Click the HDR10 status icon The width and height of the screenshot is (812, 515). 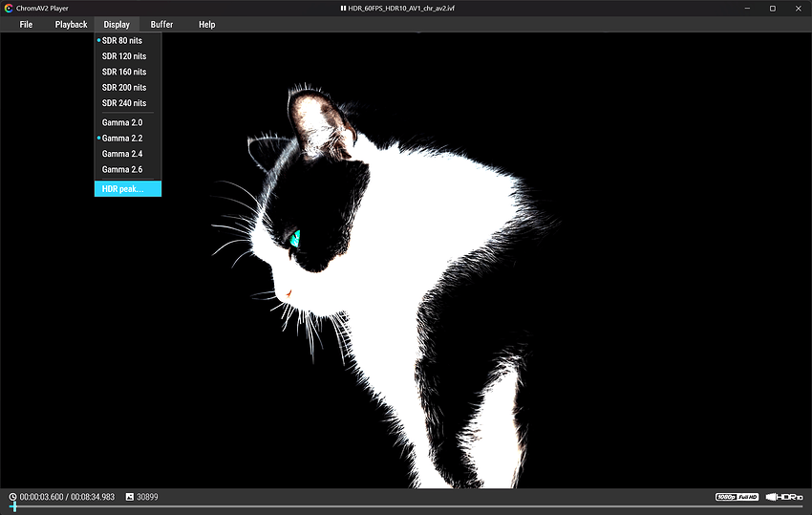[x=784, y=497]
